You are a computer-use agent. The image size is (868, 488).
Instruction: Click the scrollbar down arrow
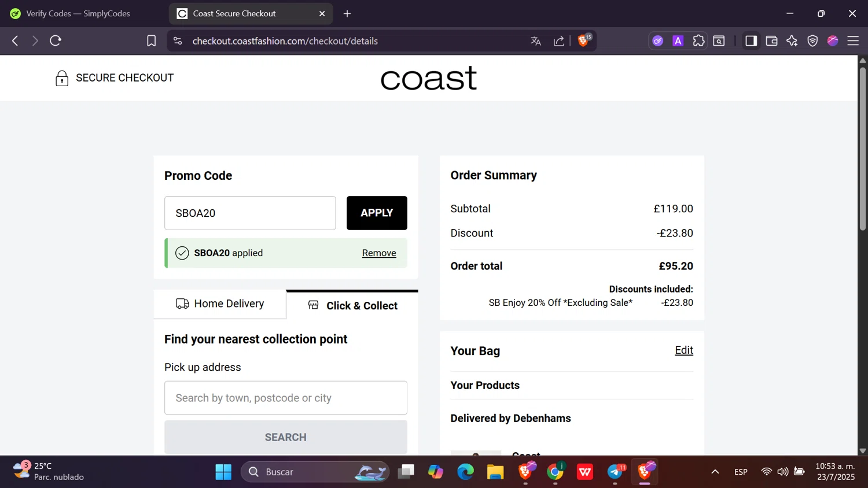point(863,450)
